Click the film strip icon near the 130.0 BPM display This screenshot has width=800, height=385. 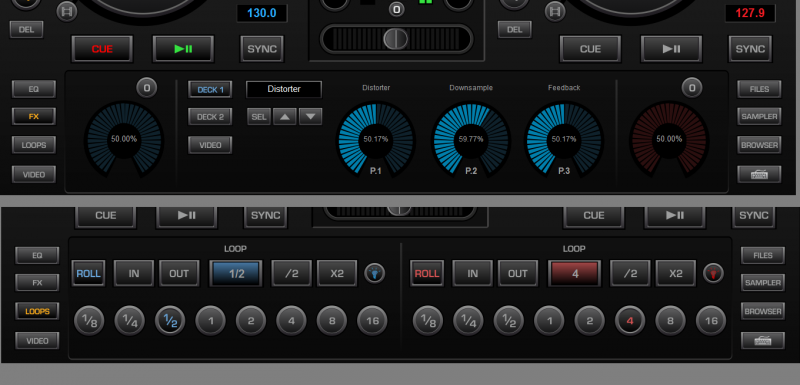click(x=67, y=11)
